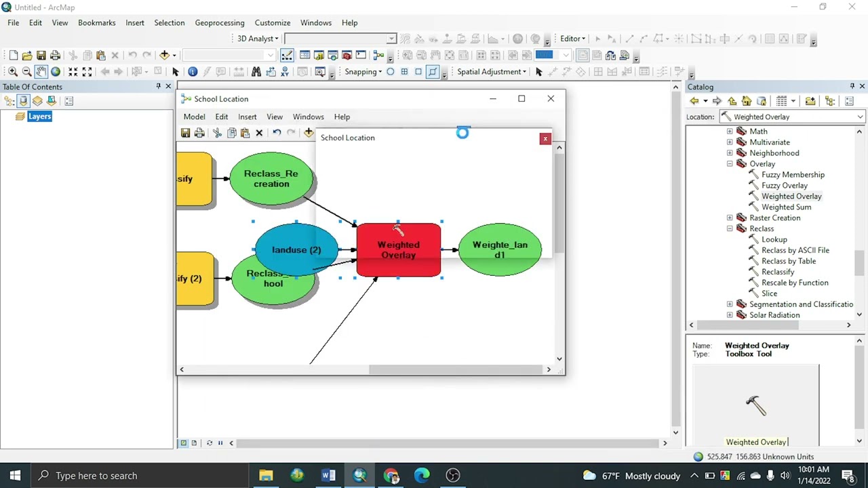868x488 pixels.
Task: Open the Customize menu
Action: click(x=273, y=22)
